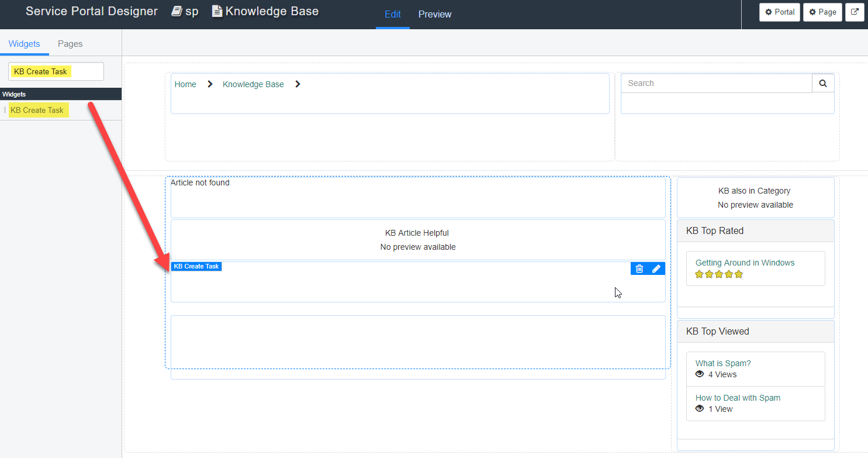Click the KB Top Viewed panel header
The image size is (868, 458).
(x=755, y=331)
